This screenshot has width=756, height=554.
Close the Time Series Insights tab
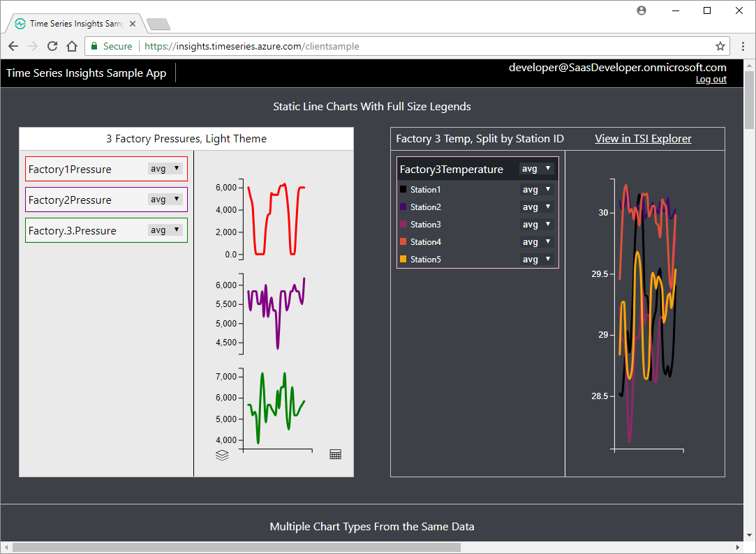click(133, 23)
